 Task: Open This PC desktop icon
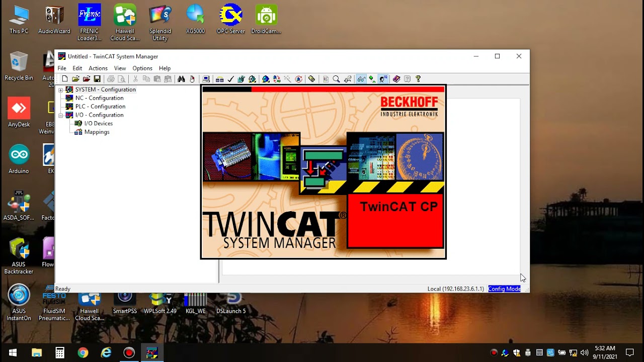pos(19,20)
